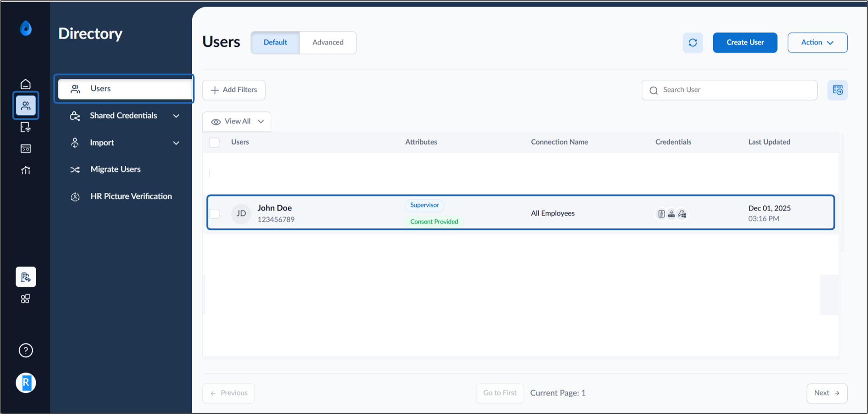Switch to the Advanced tab
Viewport: 868px width, 414px height.
(328, 42)
